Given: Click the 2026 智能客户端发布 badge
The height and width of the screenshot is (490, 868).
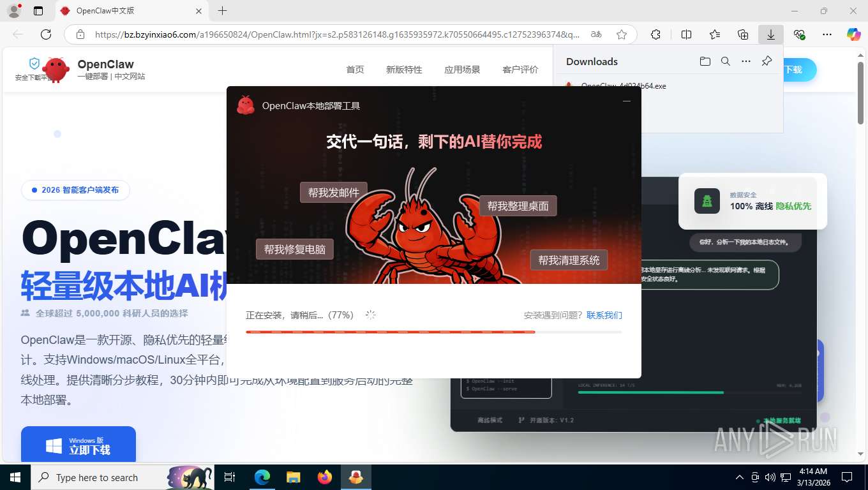Looking at the screenshot, I should click(x=75, y=190).
